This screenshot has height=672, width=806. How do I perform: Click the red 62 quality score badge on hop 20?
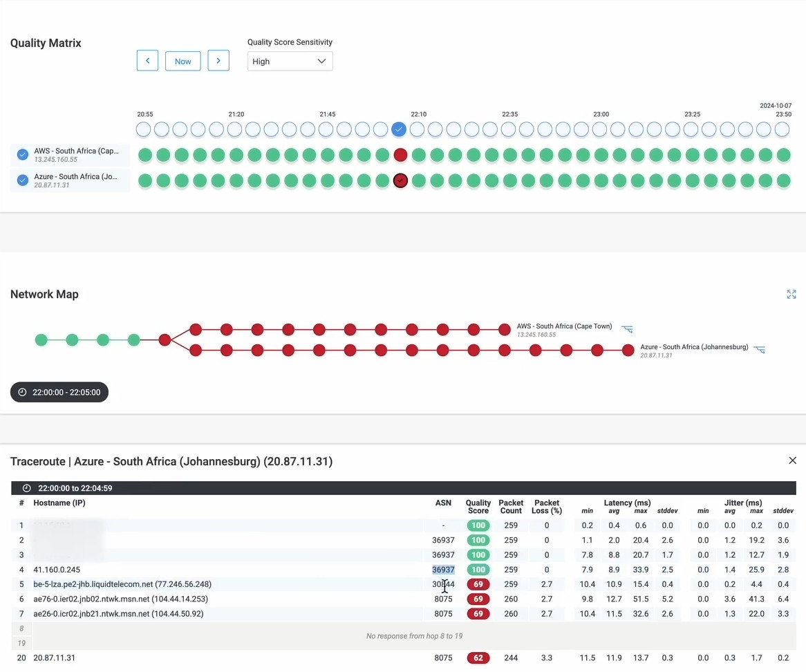pos(478,657)
